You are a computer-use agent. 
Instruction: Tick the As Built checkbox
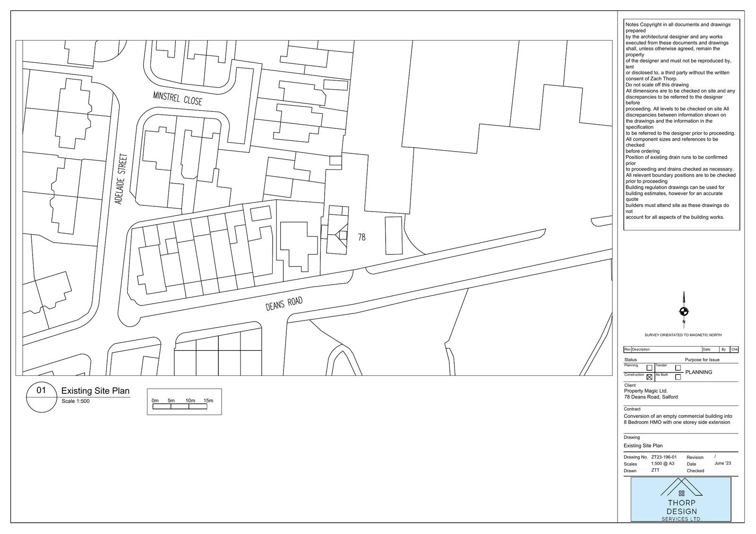tap(678, 377)
